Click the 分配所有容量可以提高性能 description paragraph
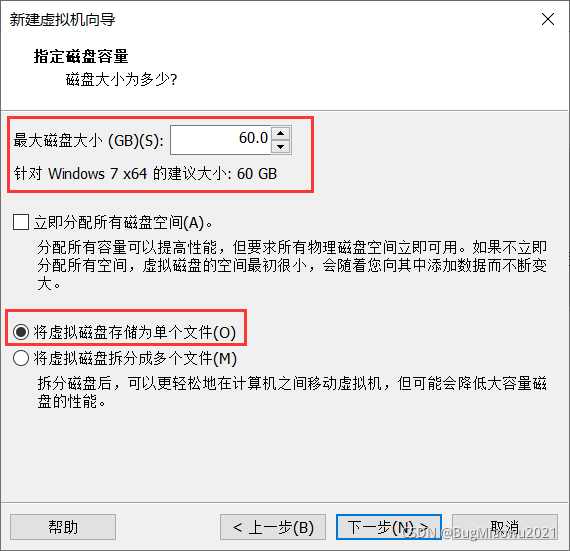Screen dimensions: 570x551 (292, 265)
